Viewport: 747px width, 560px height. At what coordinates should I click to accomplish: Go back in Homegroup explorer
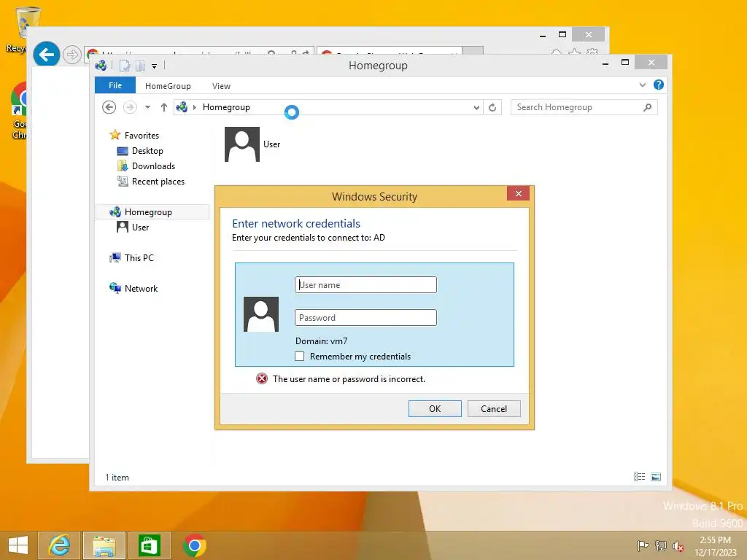coord(109,107)
